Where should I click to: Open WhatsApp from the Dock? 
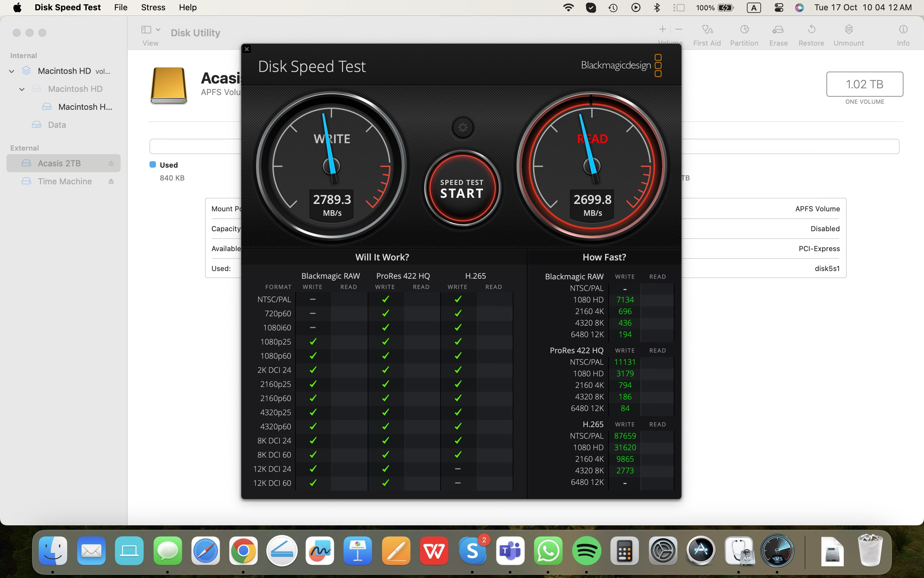(548, 551)
